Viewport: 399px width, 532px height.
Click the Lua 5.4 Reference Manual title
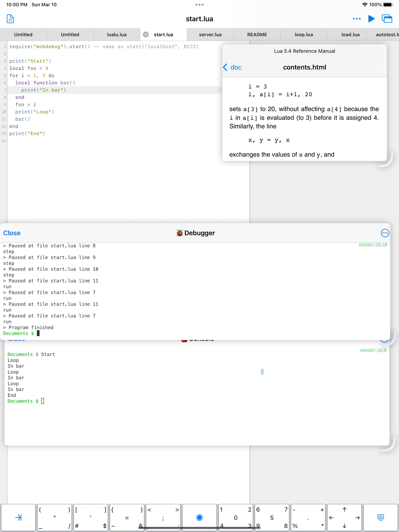click(305, 51)
